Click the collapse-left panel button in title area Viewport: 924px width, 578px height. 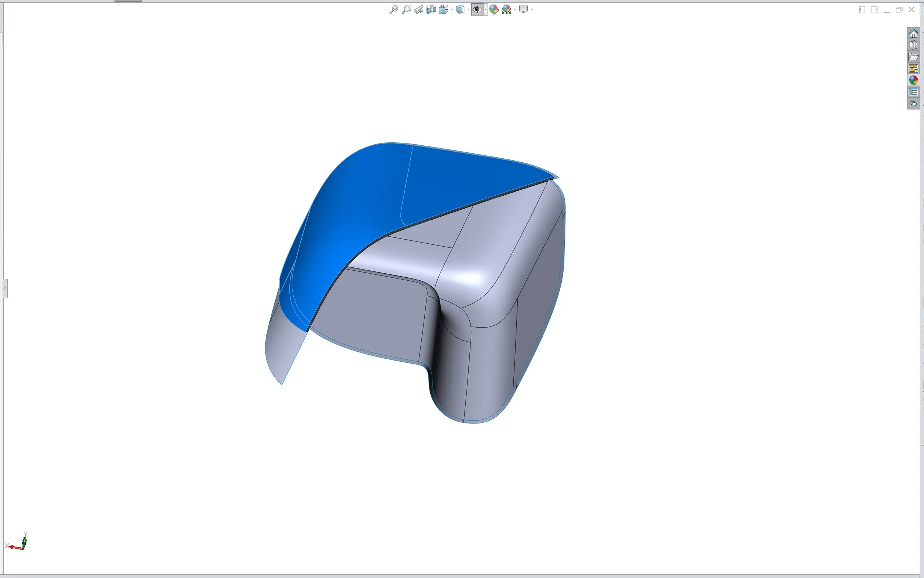tap(862, 10)
